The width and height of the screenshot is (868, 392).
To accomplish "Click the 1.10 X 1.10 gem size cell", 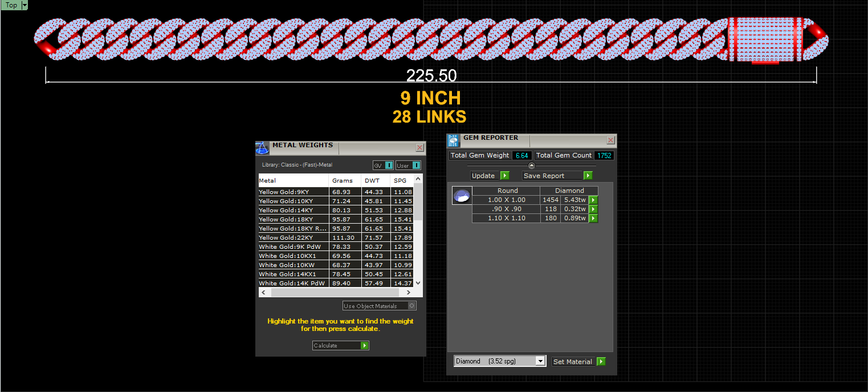I will pos(507,218).
